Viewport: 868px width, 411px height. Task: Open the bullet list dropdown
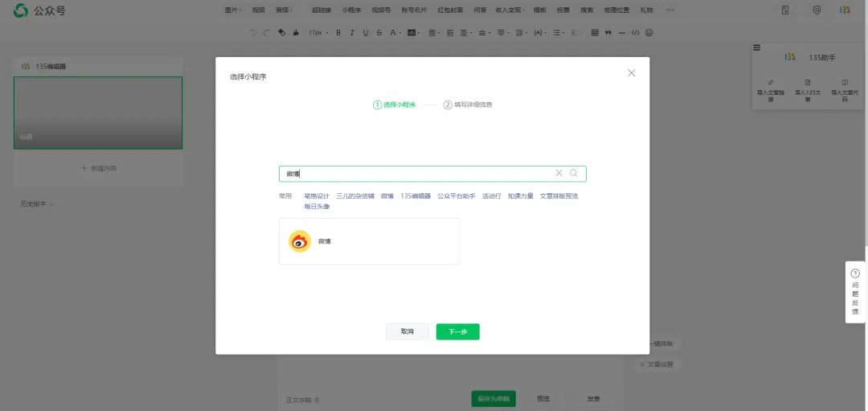[559, 33]
